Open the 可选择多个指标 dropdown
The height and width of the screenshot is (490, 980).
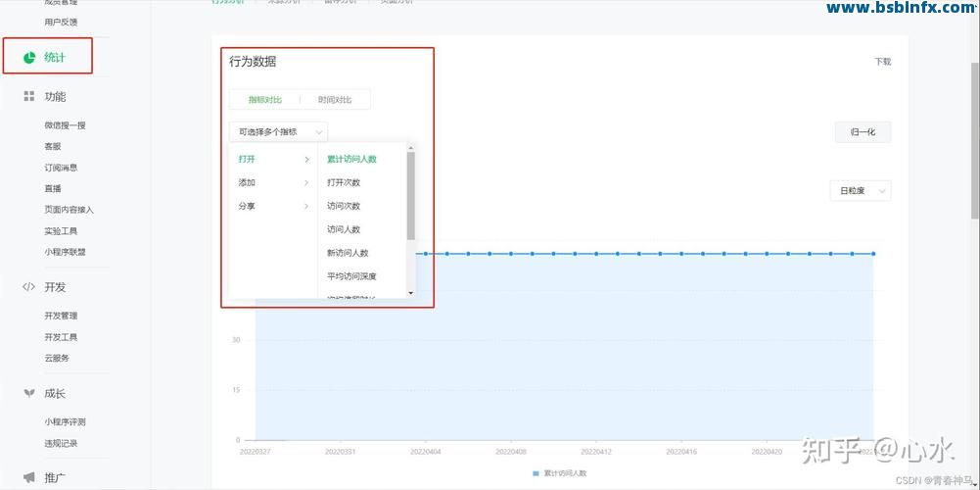click(x=278, y=132)
